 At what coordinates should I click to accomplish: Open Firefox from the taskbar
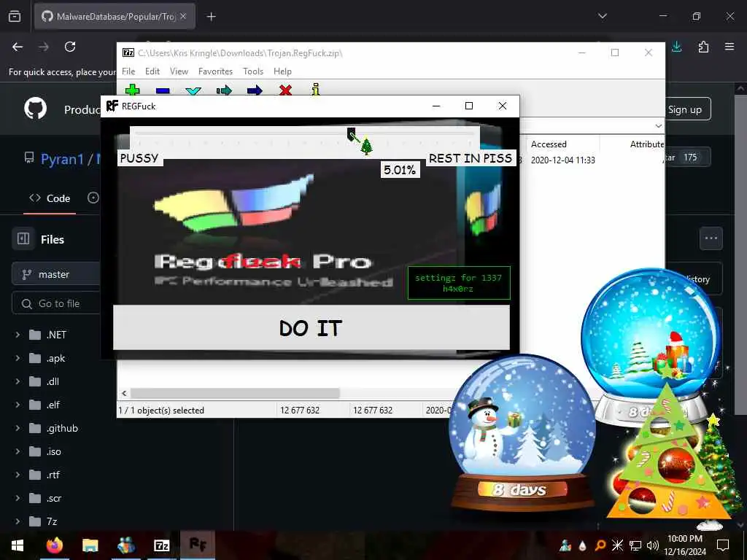pos(54,545)
